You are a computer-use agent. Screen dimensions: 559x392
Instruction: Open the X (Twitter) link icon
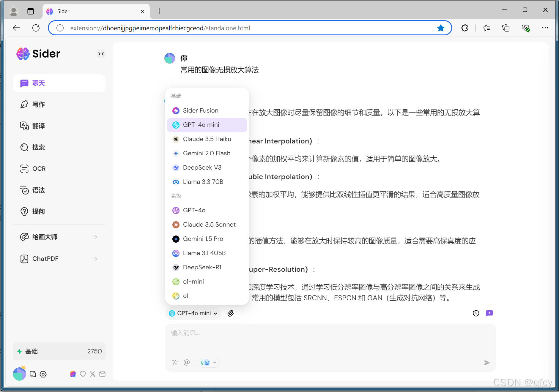[93, 374]
